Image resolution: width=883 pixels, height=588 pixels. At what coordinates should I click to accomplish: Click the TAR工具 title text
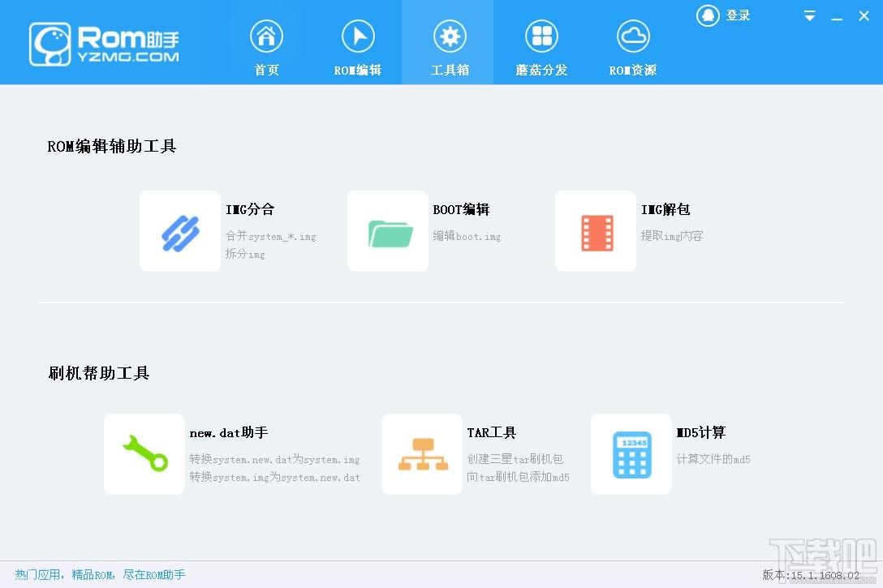(492, 433)
